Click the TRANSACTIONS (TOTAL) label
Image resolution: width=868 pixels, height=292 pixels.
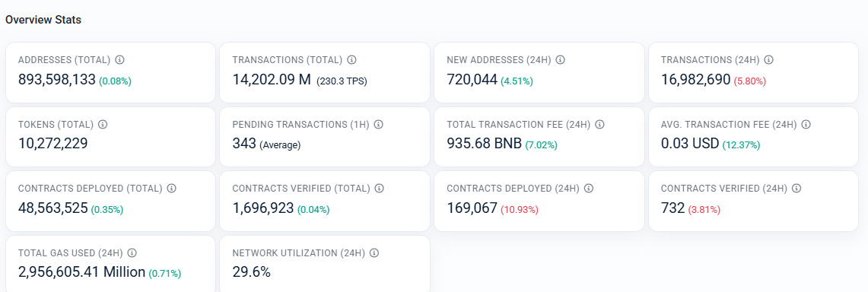pos(288,60)
